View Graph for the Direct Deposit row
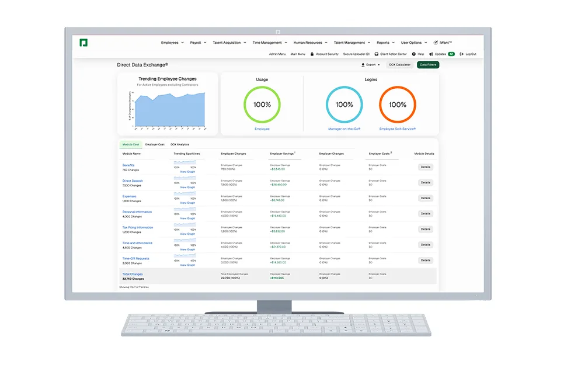588x368 pixels. [187, 187]
